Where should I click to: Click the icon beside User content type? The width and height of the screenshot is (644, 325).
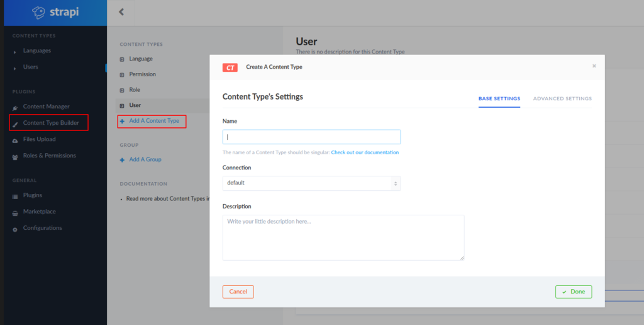tap(122, 106)
